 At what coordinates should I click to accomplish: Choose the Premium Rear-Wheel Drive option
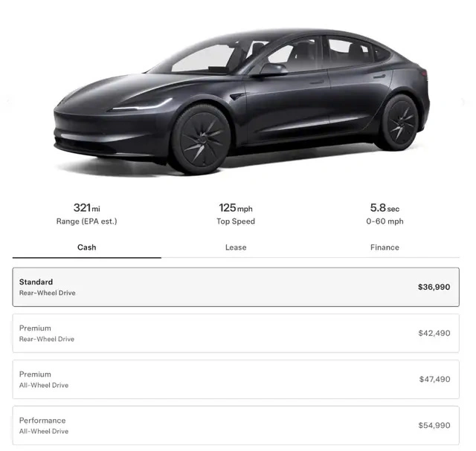click(236, 333)
